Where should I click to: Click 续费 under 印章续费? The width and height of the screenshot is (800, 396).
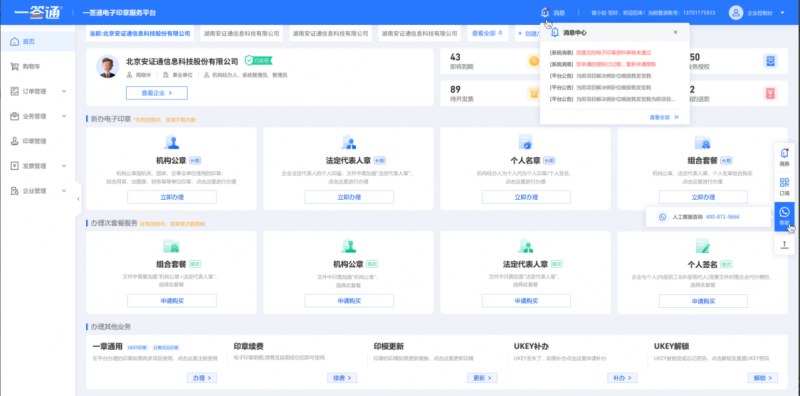click(x=342, y=378)
